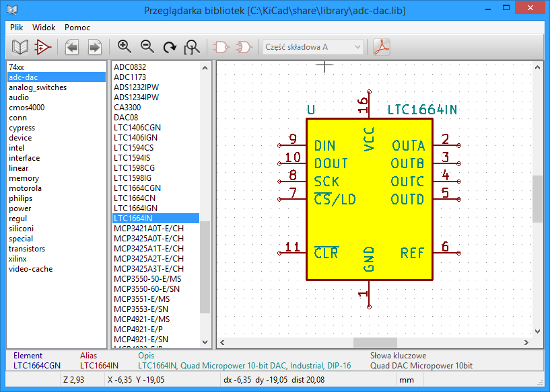Toggle the De Morgan body style gate icon
Viewport: 550px width, 392px height.
coord(244,47)
